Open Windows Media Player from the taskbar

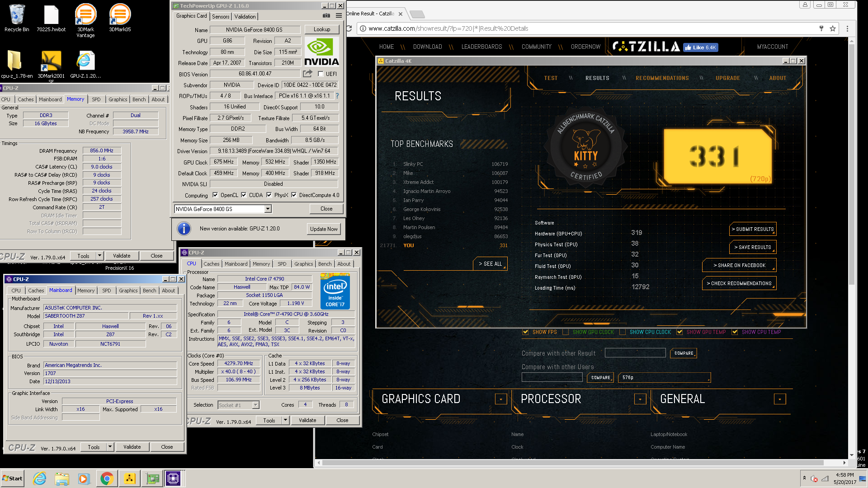(x=84, y=479)
